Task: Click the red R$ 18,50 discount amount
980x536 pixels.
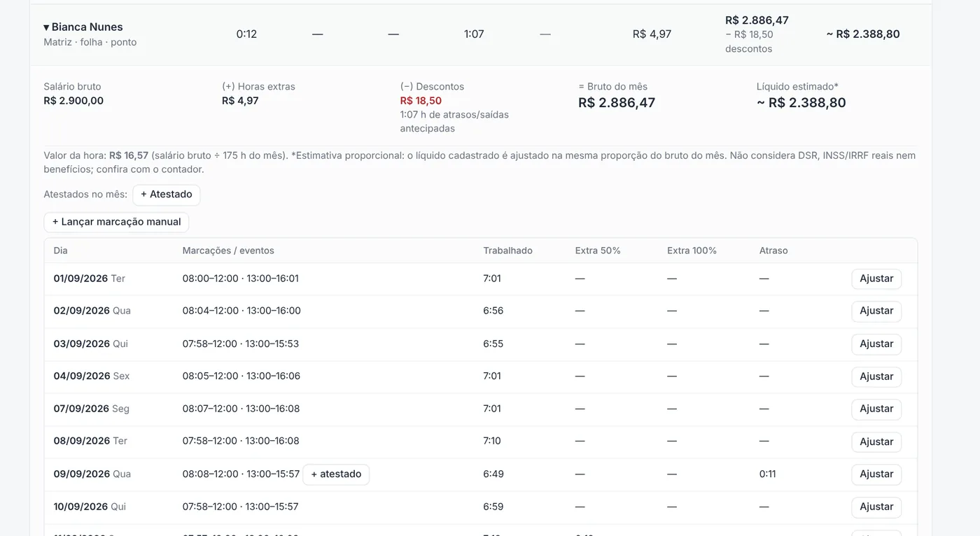Action: click(421, 101)
